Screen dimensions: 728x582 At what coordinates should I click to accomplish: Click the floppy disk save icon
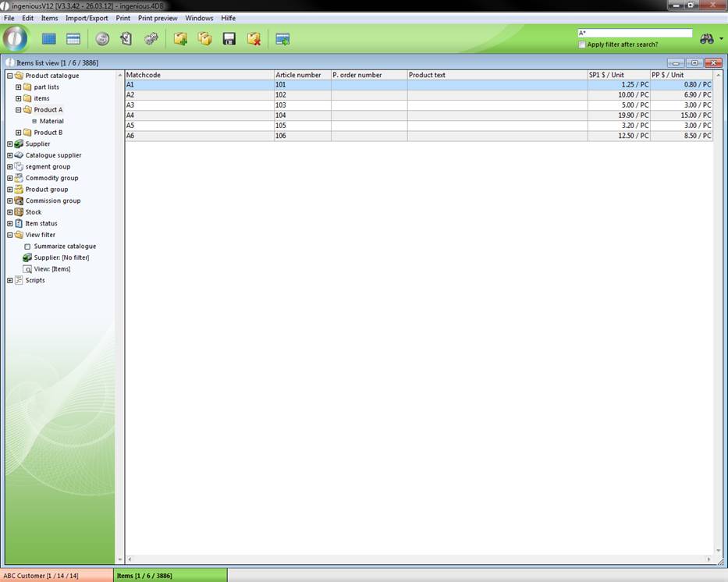tap(229, 39)
